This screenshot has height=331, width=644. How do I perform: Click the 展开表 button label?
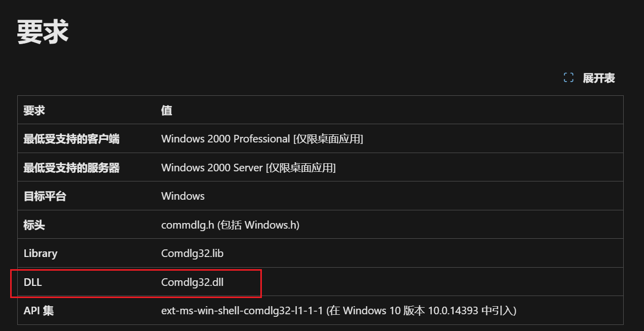pyautogui.click(x=599, y=78)
